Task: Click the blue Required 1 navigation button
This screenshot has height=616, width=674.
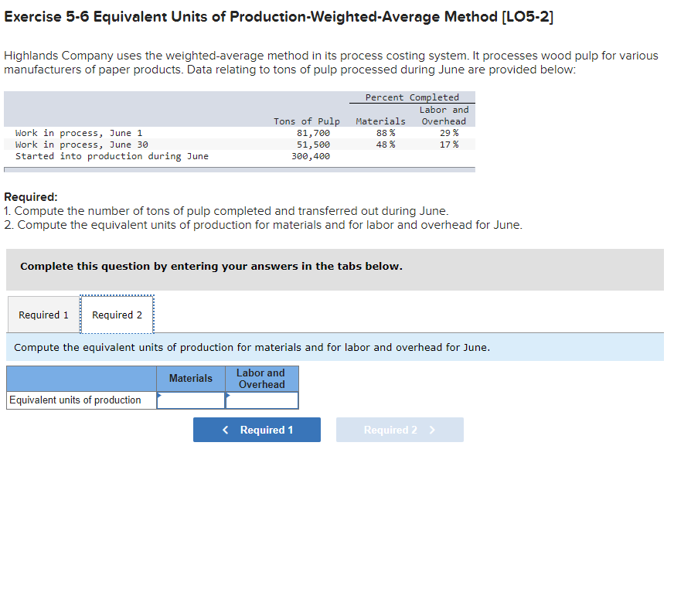Action: (x=257, y=430)
